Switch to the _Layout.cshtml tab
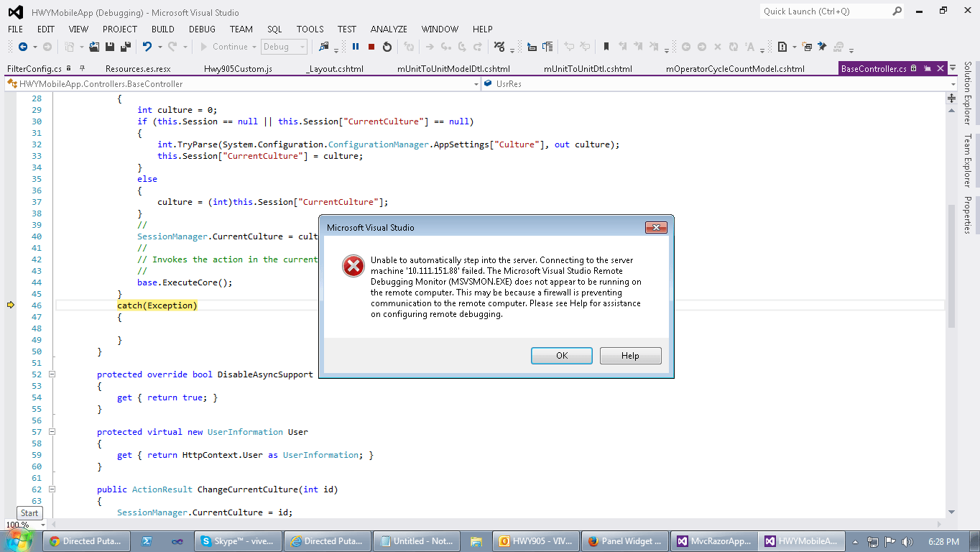Screen dimensions: 980x552 pyautogui.click(x=335, y=69)
